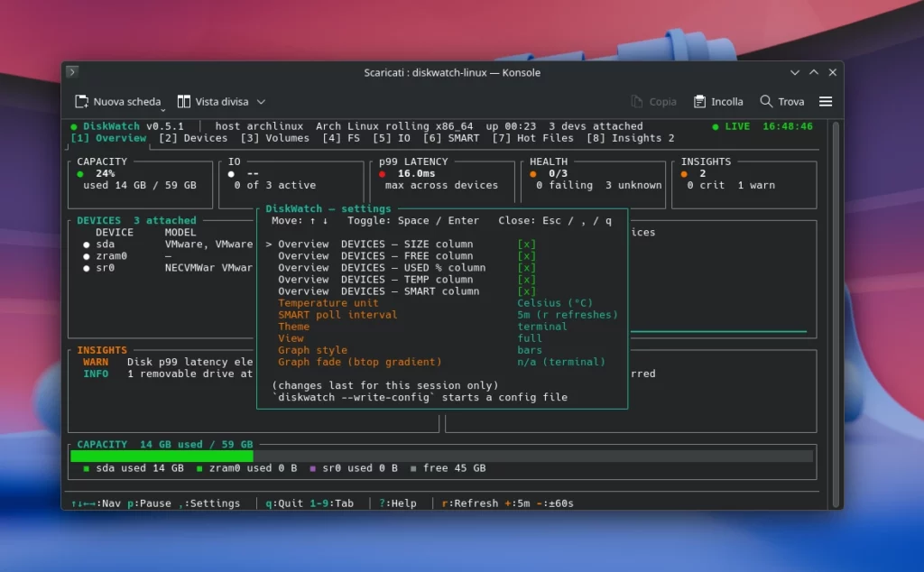
Task: Toggle the DEVICES SIZE column checkbox
Action: pos(527,244)
